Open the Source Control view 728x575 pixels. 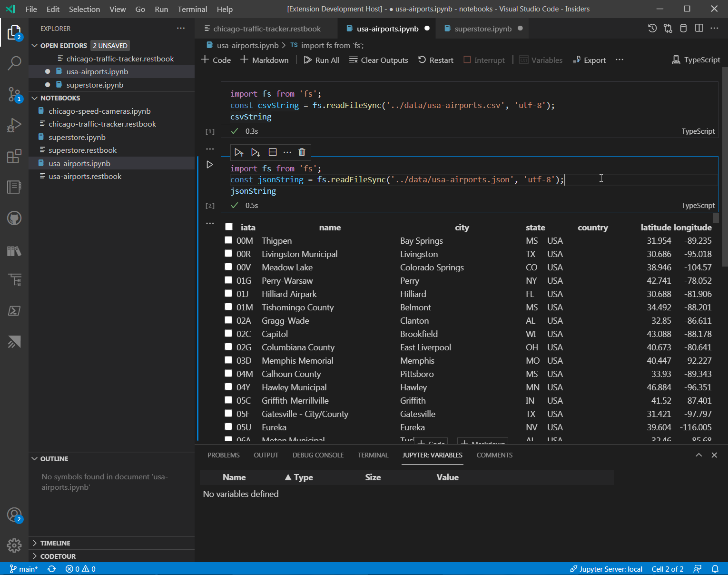coord(14,94)
